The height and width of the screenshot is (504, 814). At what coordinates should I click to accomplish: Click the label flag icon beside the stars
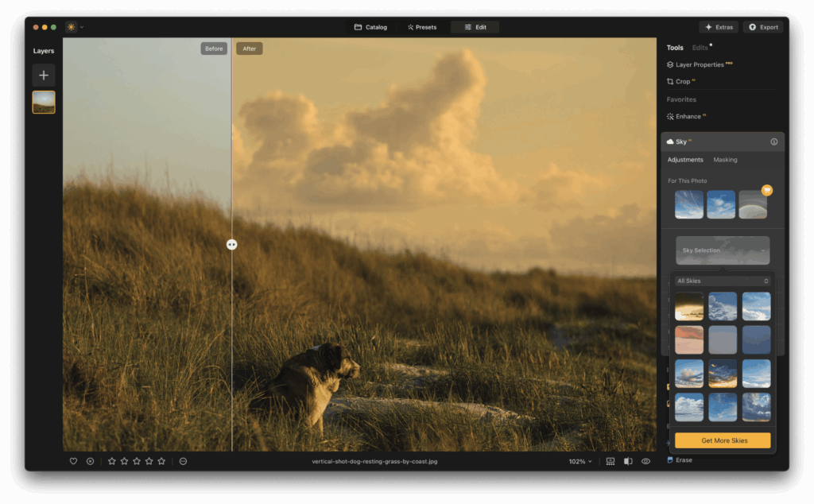coord(182,460)
